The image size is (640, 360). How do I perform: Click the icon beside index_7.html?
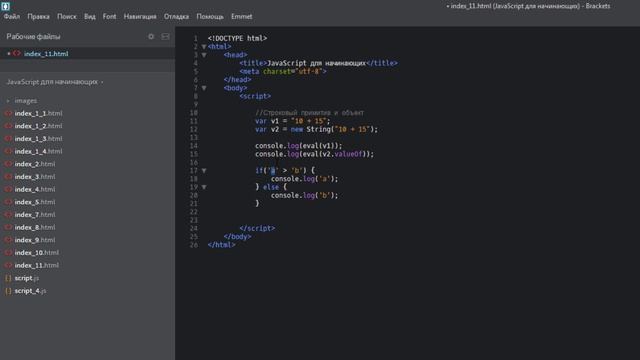8,214
